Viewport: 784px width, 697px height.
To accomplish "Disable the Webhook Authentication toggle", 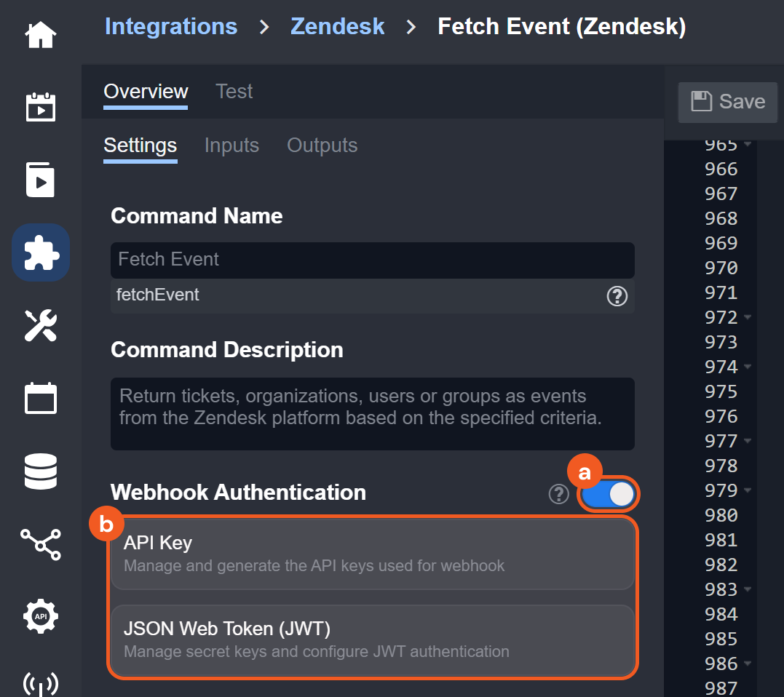I will point(609,495).
